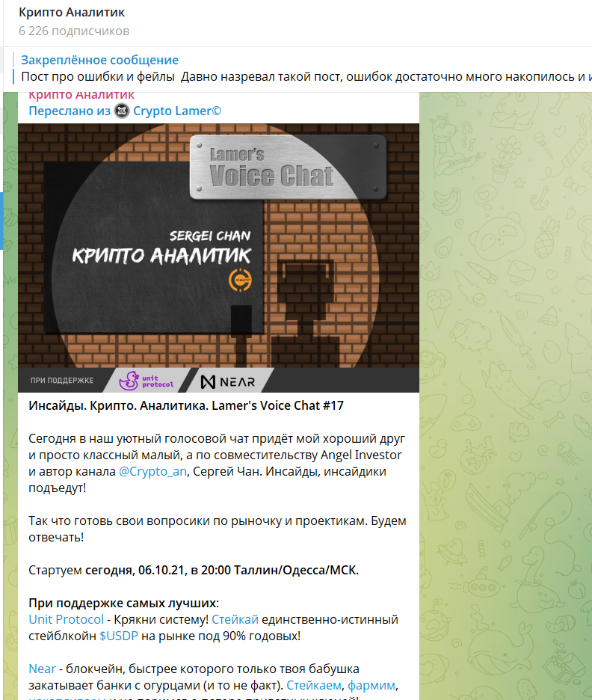
Task: Open the Закреплённое сообщение pinned header
Action: coord(100,60)
